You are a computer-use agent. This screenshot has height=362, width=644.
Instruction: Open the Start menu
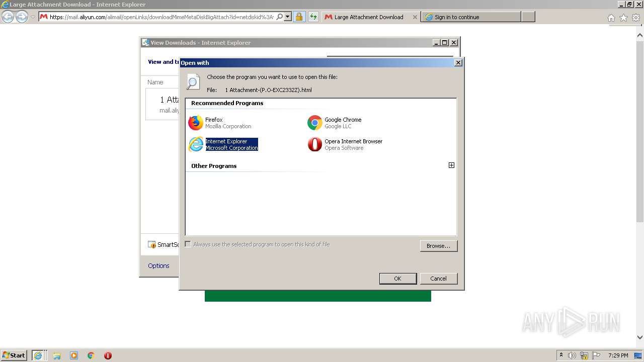(x=14, y=355)
